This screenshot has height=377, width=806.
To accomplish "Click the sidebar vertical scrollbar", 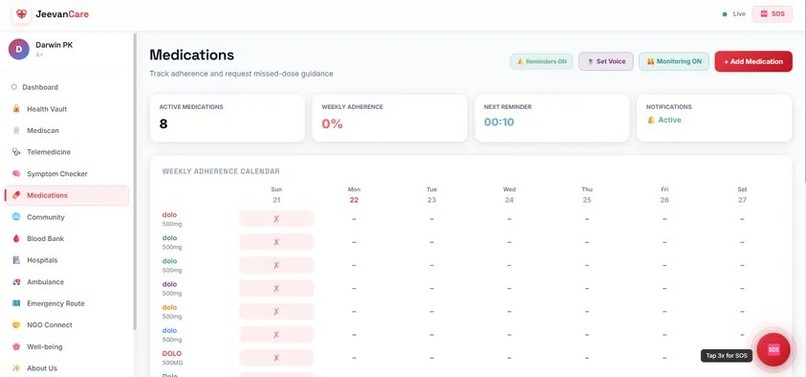I will [135, 182].
